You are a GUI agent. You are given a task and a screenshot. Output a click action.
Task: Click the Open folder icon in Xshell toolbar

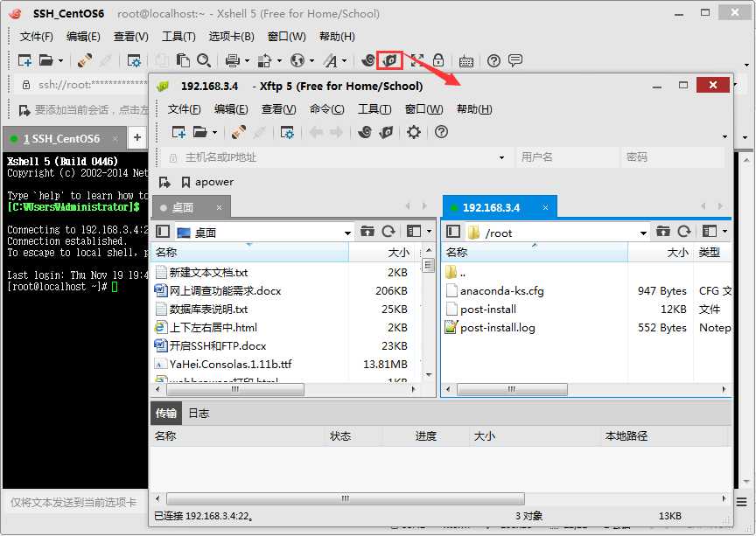click(45, 60)
